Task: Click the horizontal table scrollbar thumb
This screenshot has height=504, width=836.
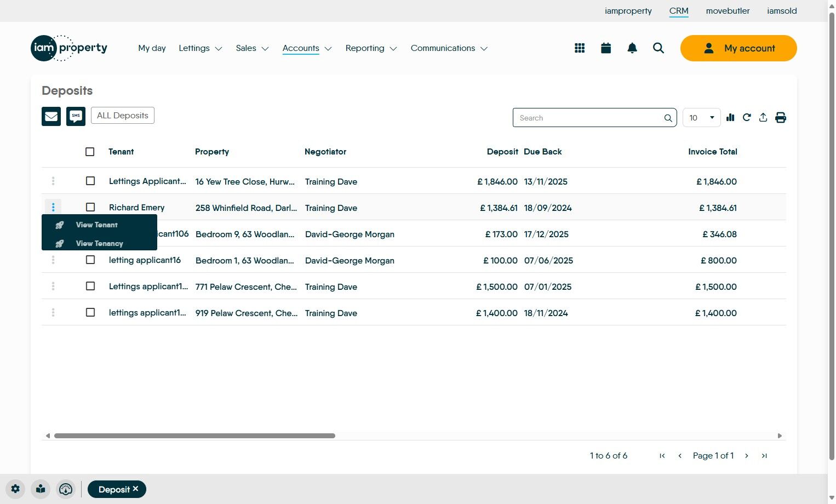Action: tap(194, 436)
